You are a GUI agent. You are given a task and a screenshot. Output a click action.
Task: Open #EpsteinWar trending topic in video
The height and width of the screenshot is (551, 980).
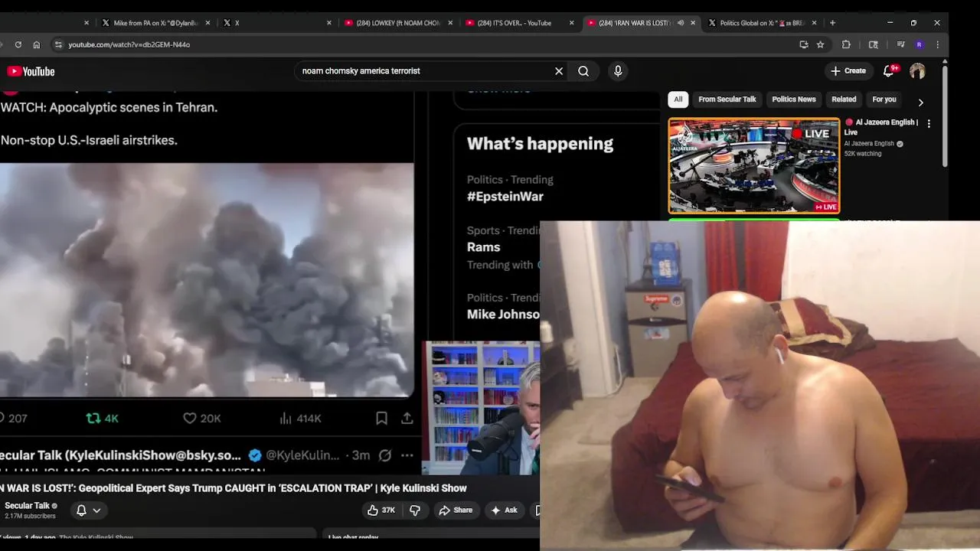tap(505, 197)
